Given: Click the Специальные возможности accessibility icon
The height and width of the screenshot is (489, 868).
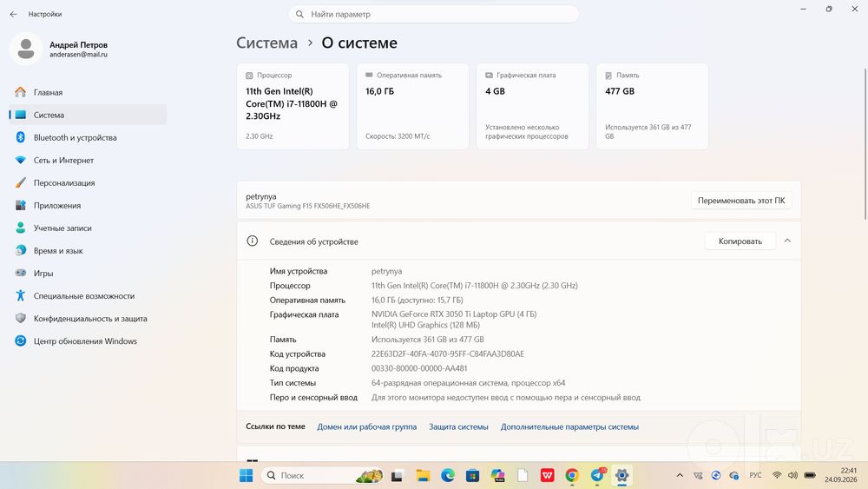Looking at the screenshot, I should coord(21,295).
